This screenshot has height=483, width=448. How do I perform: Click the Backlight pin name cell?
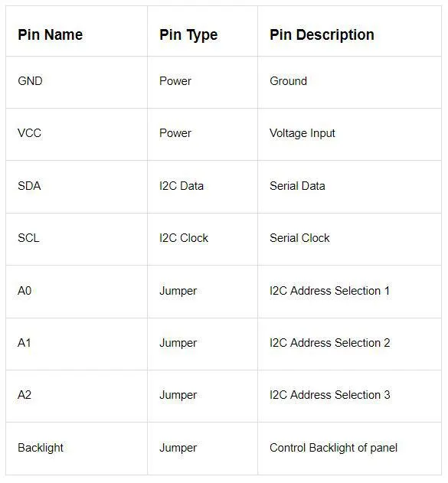pos(77,449)
